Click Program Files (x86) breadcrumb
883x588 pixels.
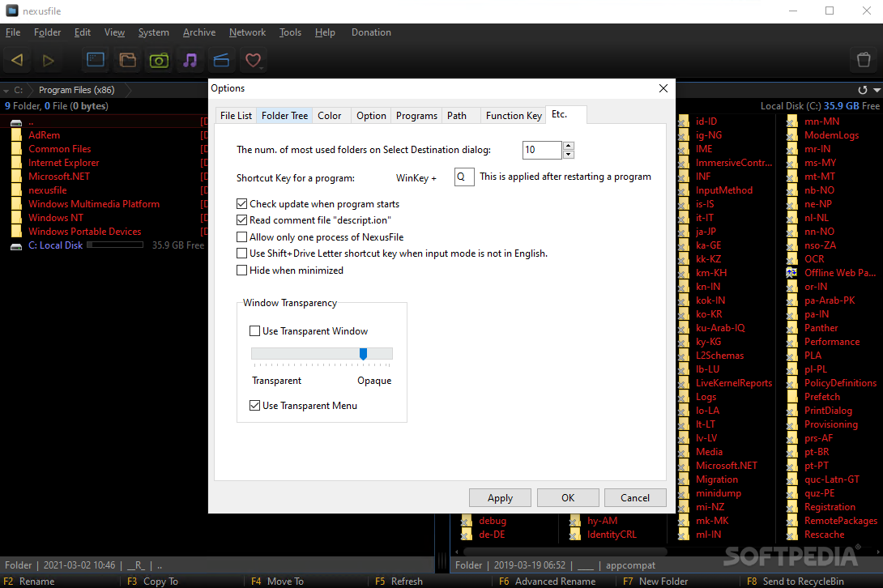77,90
